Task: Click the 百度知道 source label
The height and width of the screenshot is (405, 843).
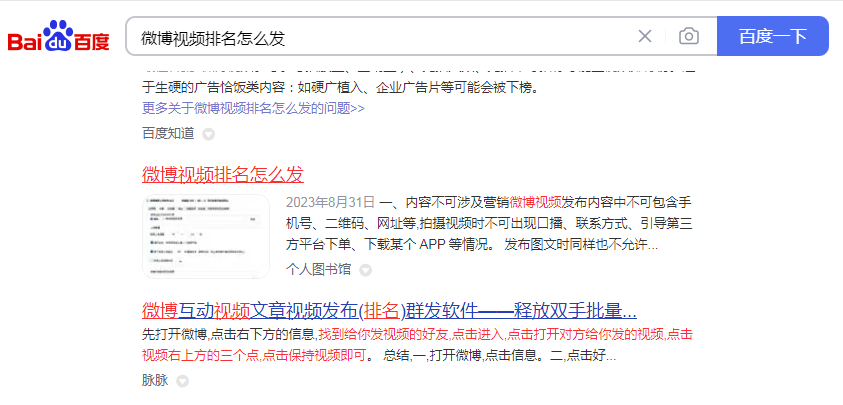Action: [168, 133]
